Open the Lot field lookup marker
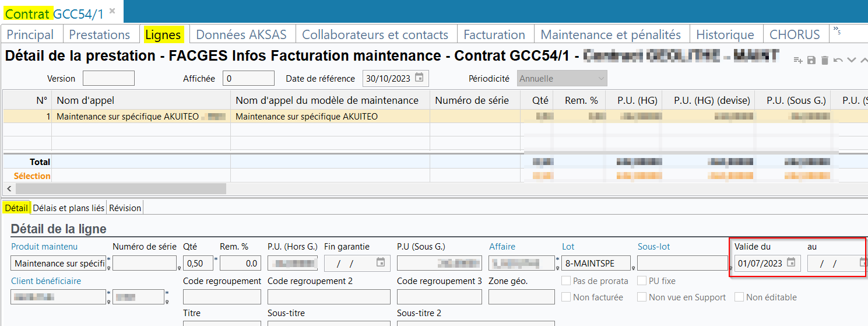This screenshot has height=326, width=868. pos(634,269)
